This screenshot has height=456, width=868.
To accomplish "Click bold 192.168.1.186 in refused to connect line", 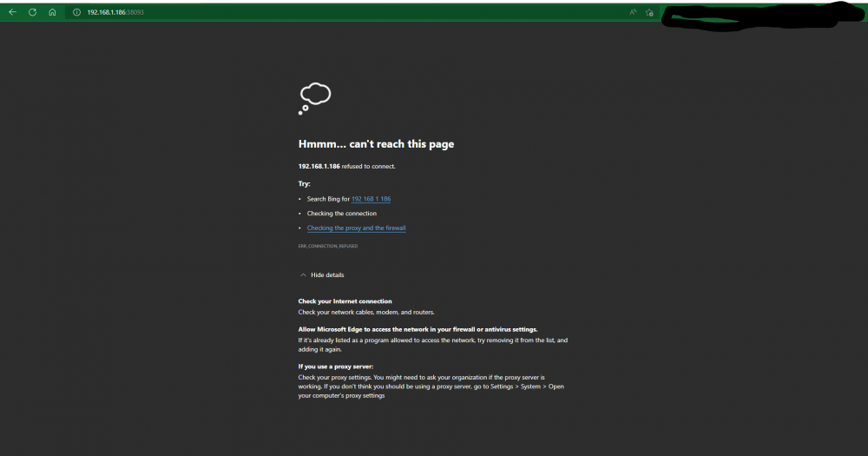I will pos(319,166).
